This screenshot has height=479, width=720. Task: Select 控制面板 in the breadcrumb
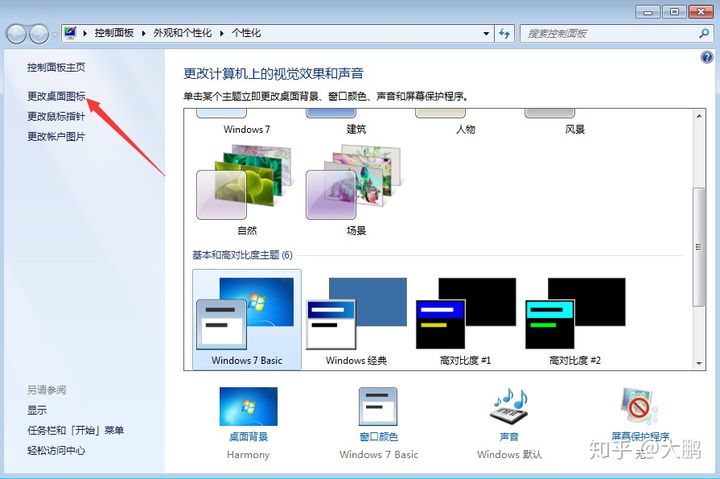tap(114, 33)
